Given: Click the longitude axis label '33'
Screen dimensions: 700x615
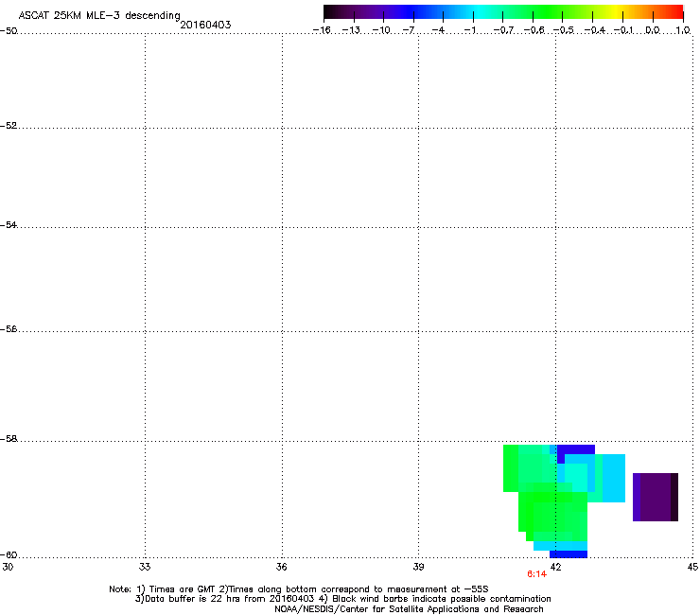Looking at the screenshot, I should click(x=145, y=567).
